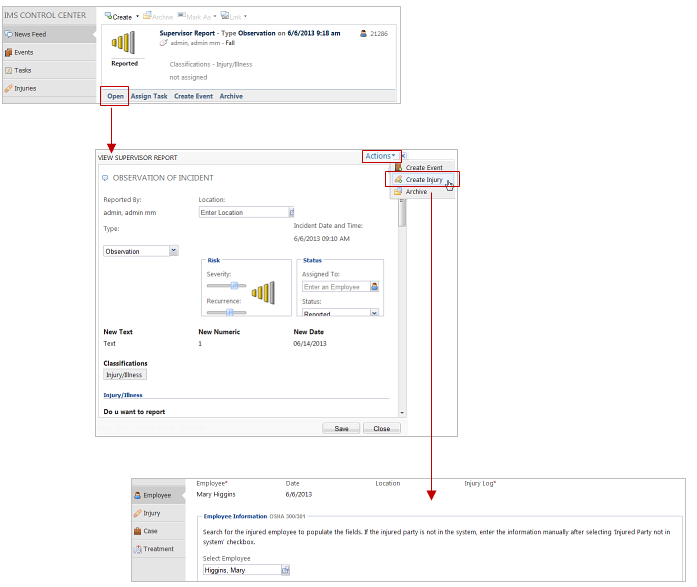Choose Create Event in the Actions menu
This screenshot has width=697, height=587.
point(423,168)
